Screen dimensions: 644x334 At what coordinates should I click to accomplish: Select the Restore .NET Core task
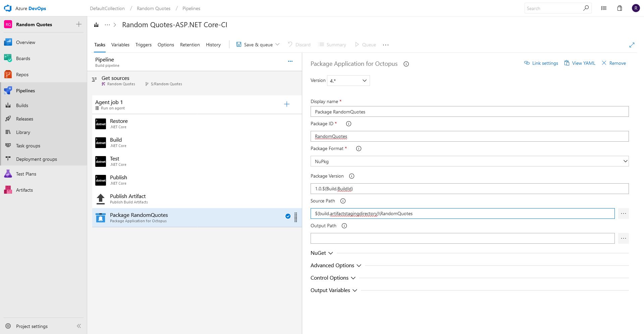(x=197, y=124)
